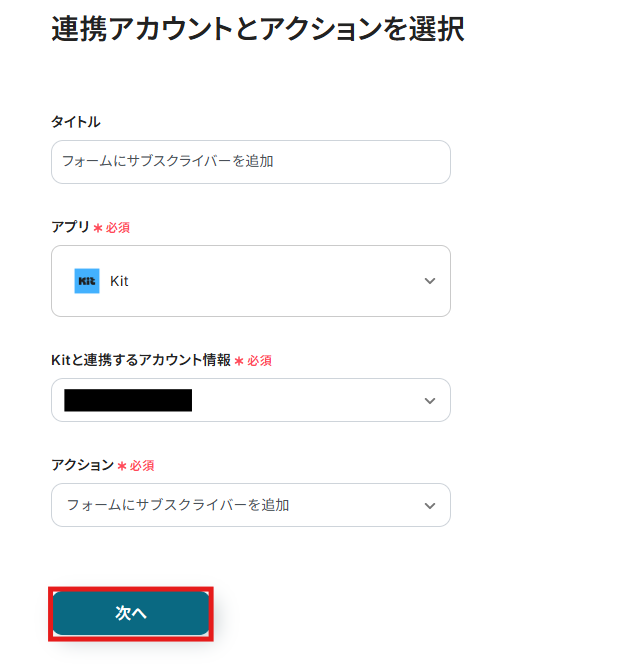Click the Kit logo icon
The width and height of the screenshot is (618, 672).
(x=87, y=281)
